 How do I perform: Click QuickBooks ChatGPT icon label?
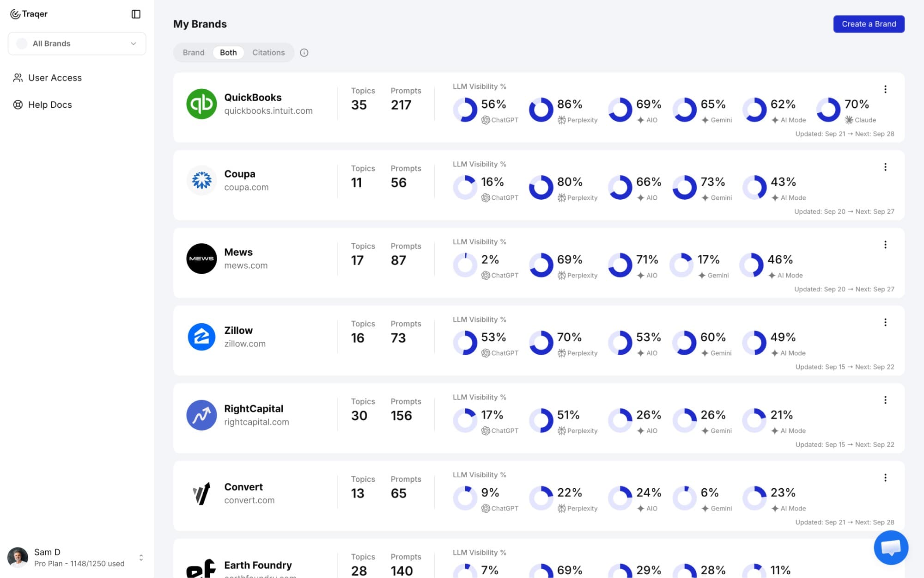(x=499, y=120)
